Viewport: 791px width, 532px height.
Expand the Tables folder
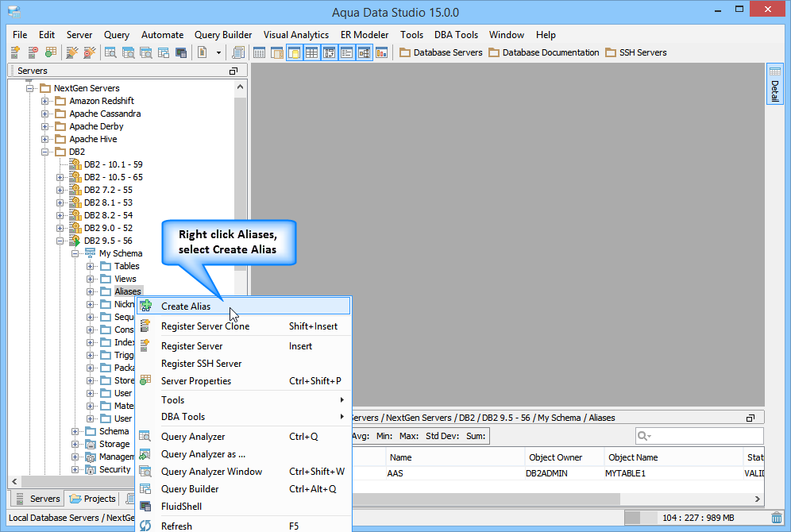[x=91, y=266]
